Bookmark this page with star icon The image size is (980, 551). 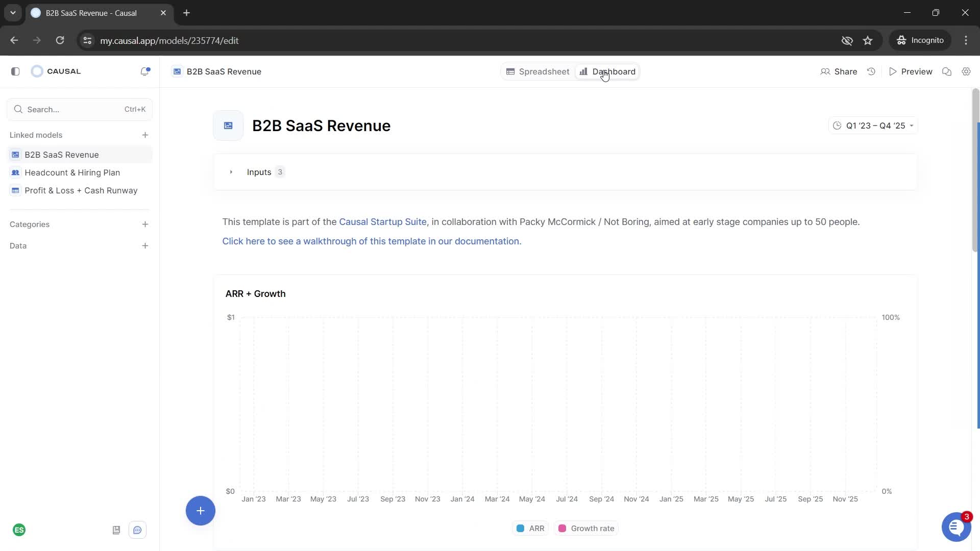868,40
